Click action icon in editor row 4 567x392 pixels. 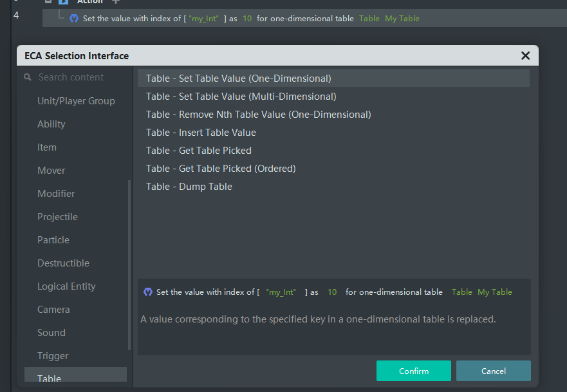tap(74, 19)
